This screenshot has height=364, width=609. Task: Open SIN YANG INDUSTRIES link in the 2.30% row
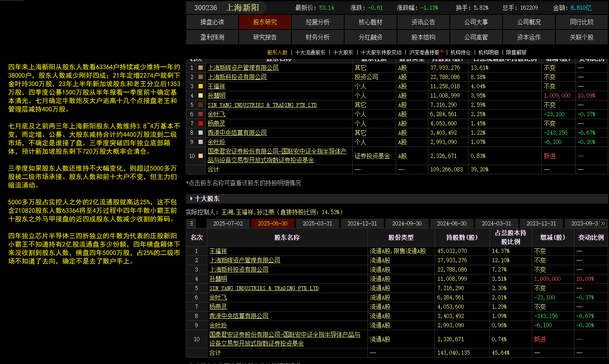coord(264,288)
